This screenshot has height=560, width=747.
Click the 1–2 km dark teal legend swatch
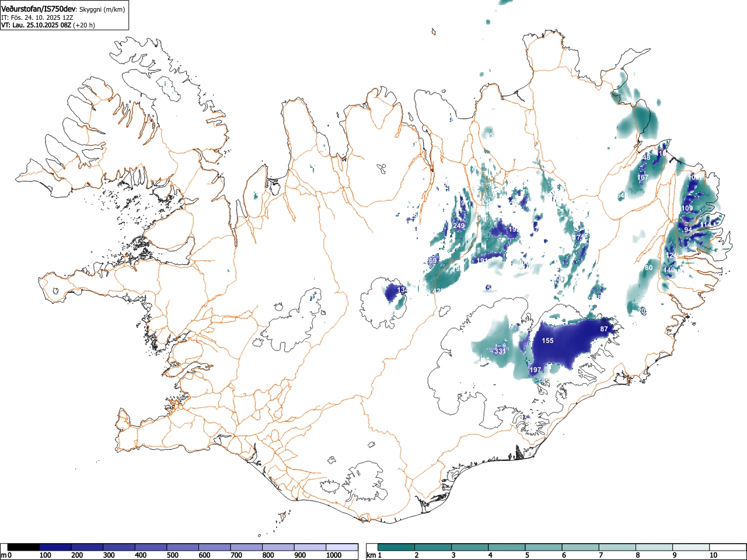pos(397,547)
